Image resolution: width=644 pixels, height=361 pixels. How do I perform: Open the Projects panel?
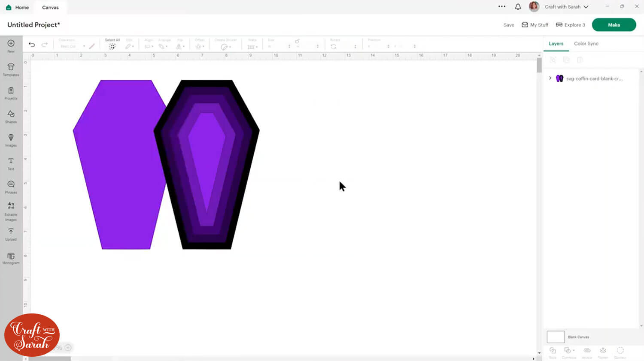point(11,93)
